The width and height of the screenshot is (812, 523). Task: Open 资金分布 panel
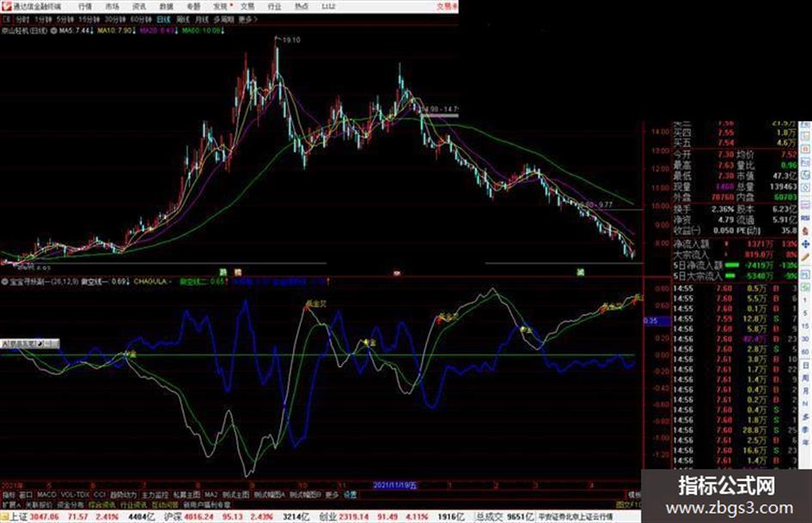tap(70, 504)
